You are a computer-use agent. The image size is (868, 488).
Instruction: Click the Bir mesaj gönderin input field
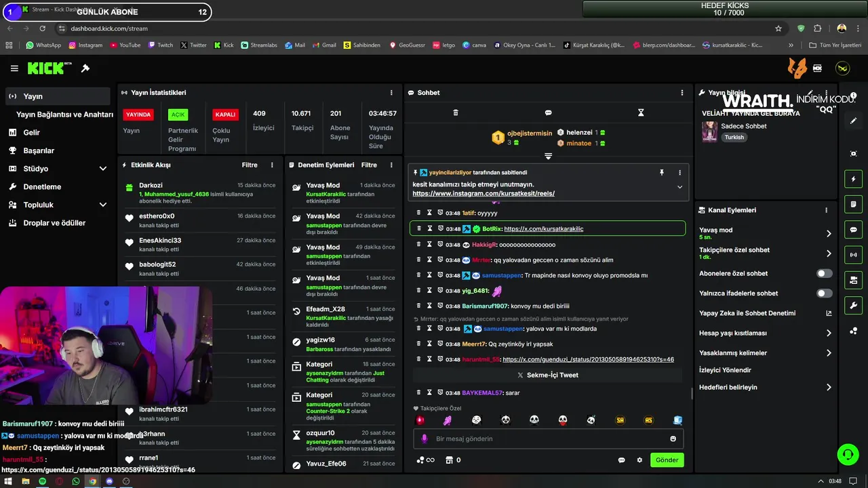548,439
